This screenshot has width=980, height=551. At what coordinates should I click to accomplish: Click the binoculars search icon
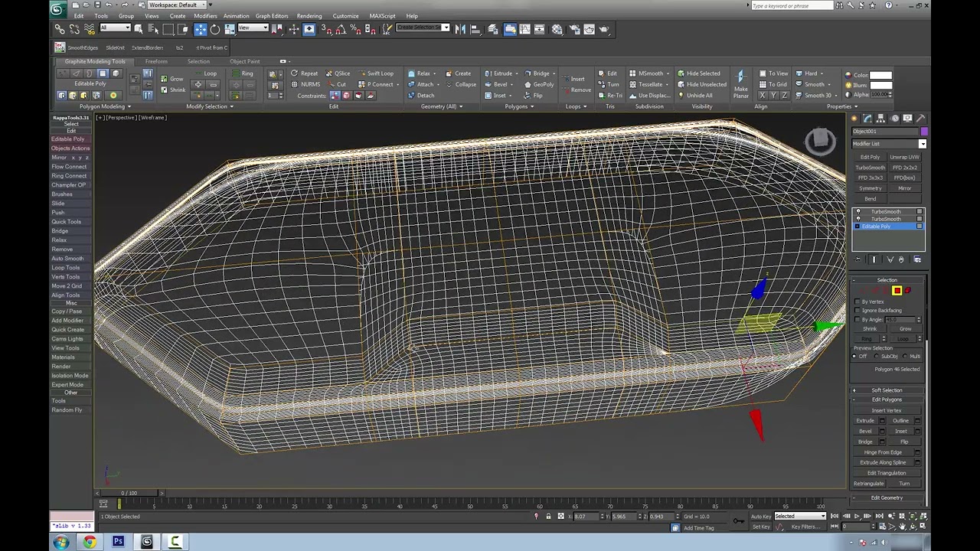click(x=839, y=5)
